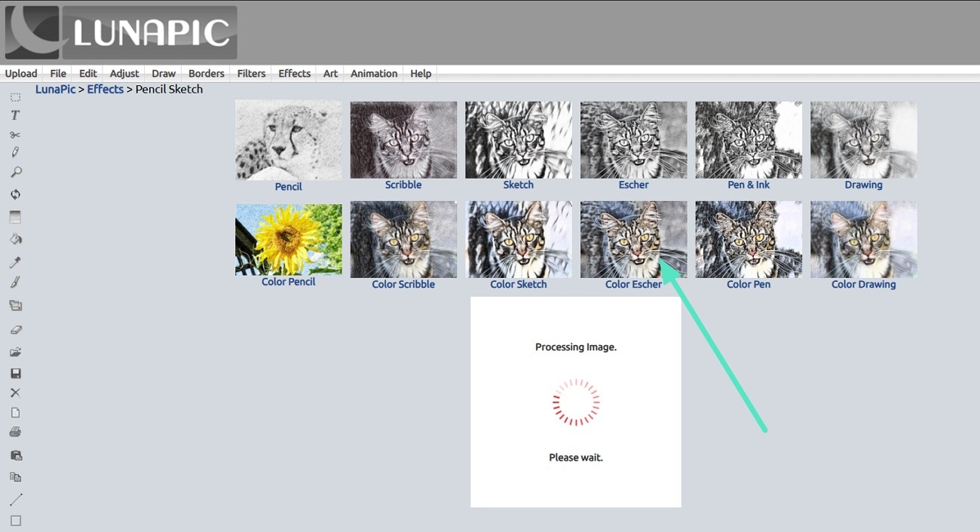Open the Edit menu
980x532 pixels.
pyautogui.click(x=88, y=73)
